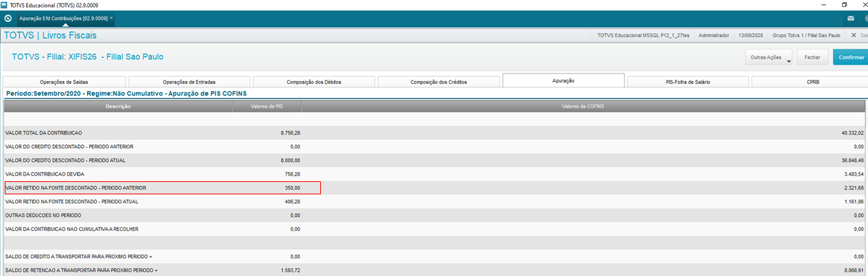Click the COFINS value 3.483,54
Screen dimensions: 868x276
[x=854, y=174]
